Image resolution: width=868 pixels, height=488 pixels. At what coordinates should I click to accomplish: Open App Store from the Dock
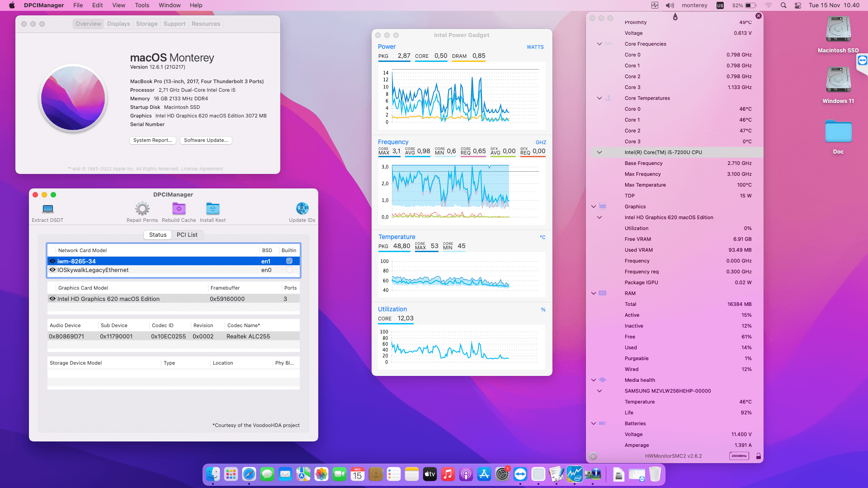[x=484, y=474]
